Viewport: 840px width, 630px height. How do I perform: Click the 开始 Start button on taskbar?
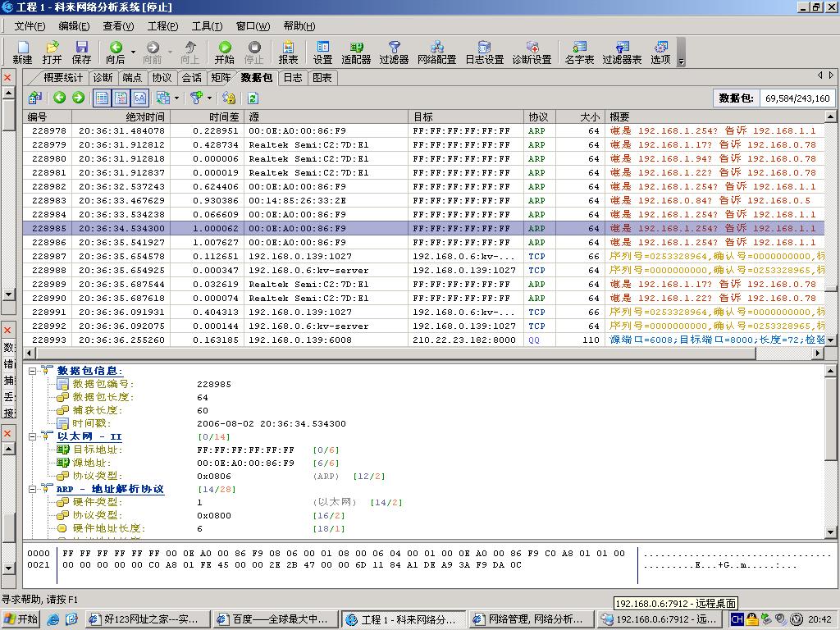(x=21, y=619)
